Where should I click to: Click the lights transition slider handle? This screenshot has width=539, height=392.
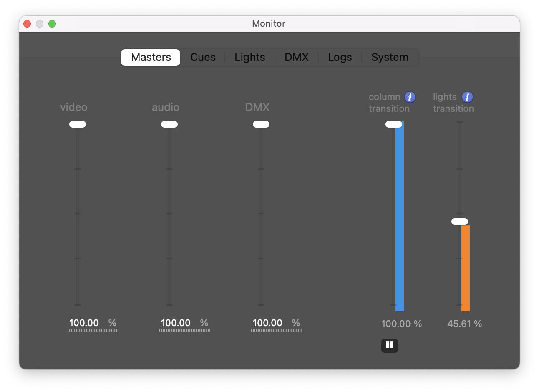459,221
